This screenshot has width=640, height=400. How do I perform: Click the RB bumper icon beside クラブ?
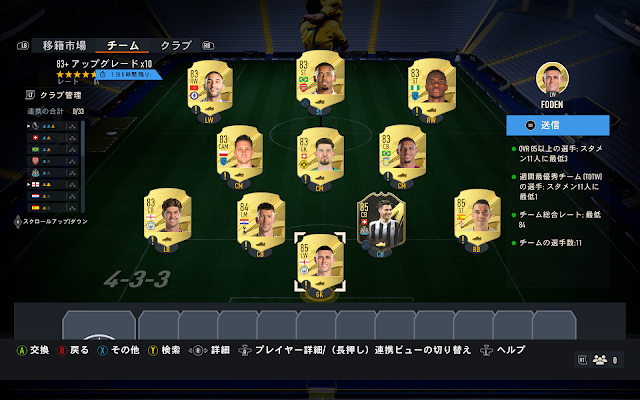tap(208, 46)
